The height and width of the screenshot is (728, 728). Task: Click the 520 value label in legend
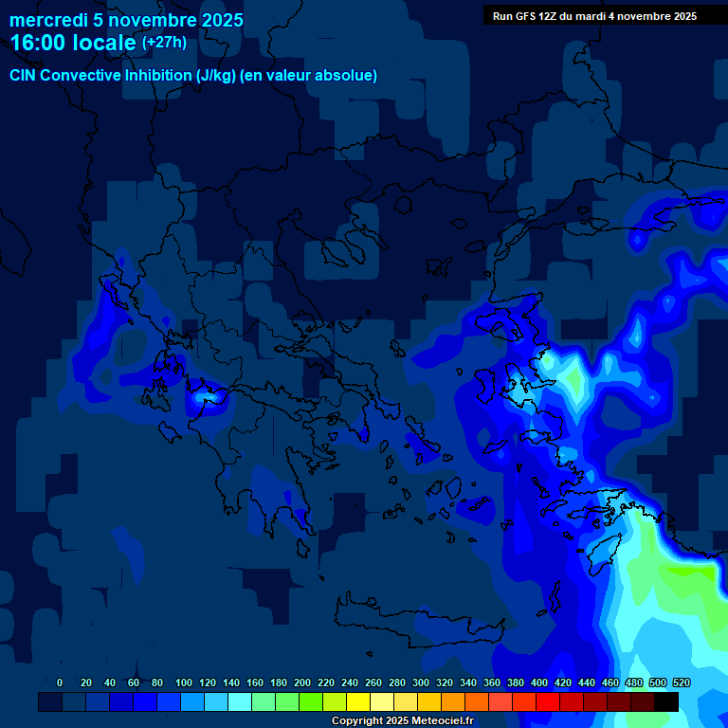pos(681,682)
